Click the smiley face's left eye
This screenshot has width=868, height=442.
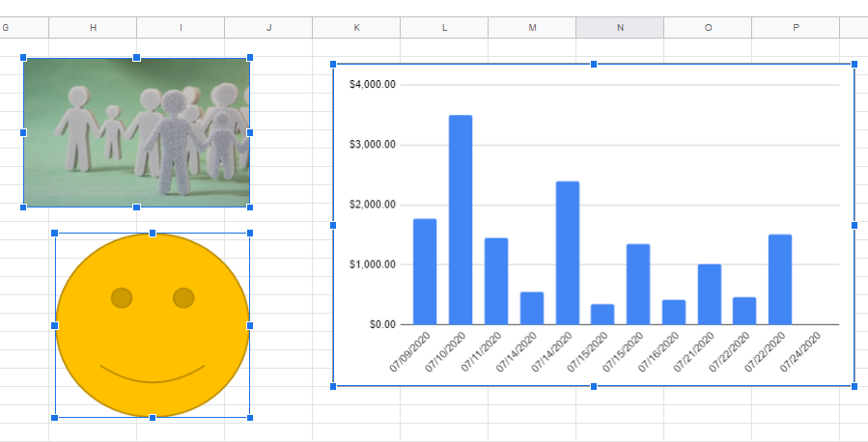pyautogui.click(x=122, y=297)
